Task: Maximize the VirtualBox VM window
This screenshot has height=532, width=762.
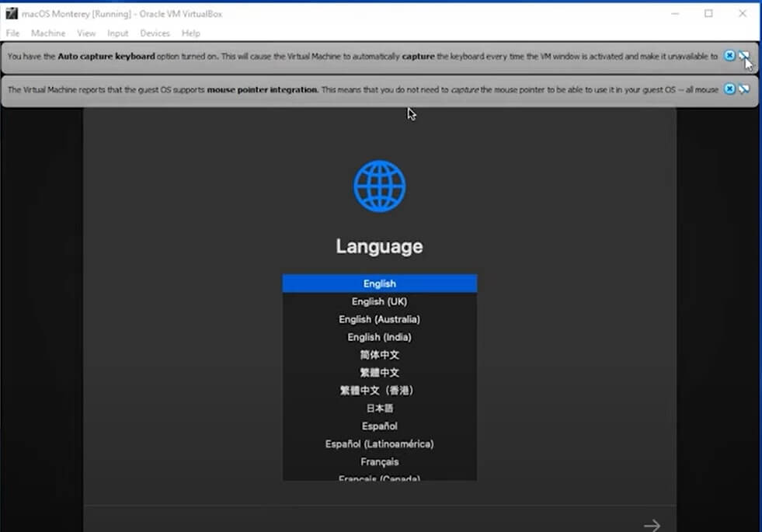Action: [x=708, y=14]
